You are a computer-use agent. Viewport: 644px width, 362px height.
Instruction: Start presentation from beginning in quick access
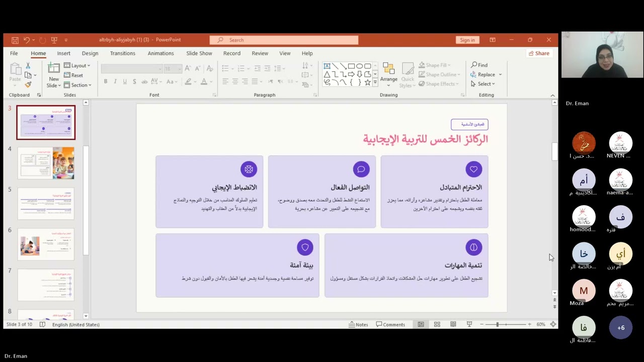54,40
